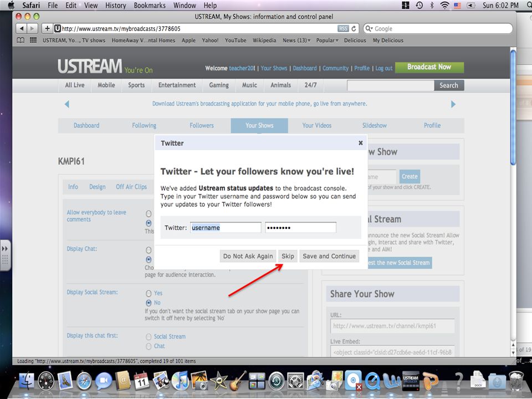Viewport: 532px width, 399px height.
Task: Open Safari compass icon in the dock
Action: click(84, 381)
